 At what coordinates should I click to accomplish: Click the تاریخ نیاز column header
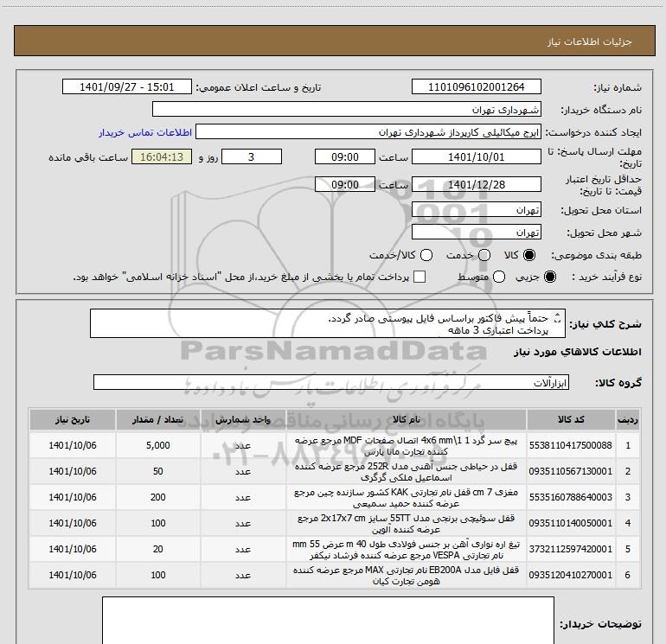72,419
